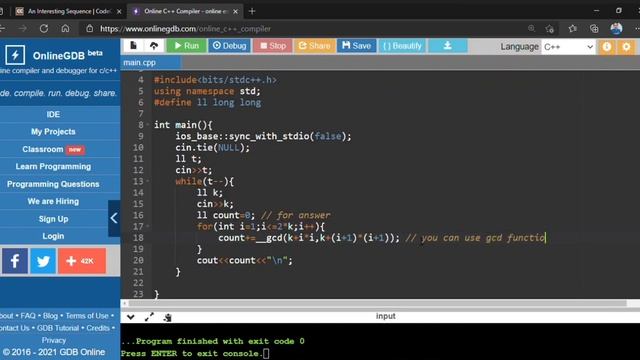
Task: Open Learn Programming in sidebar
Action: pyautogui.click(x=53, y=166)
